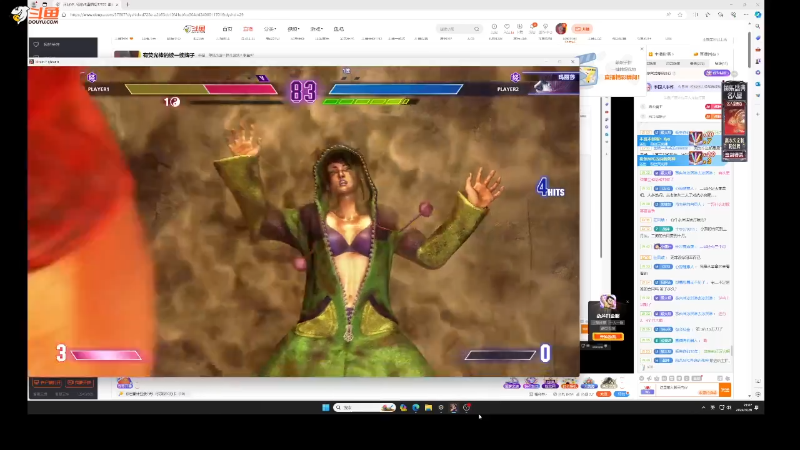Switch to first chat panel tab
Image resolution: width=800 pixels, height=450 pixels.
[x=652, y=64]
